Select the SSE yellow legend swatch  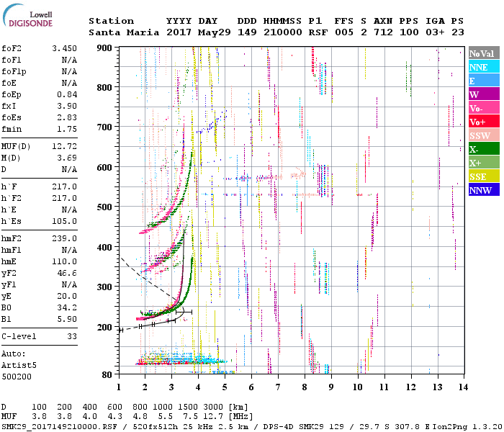coord(484,176)
